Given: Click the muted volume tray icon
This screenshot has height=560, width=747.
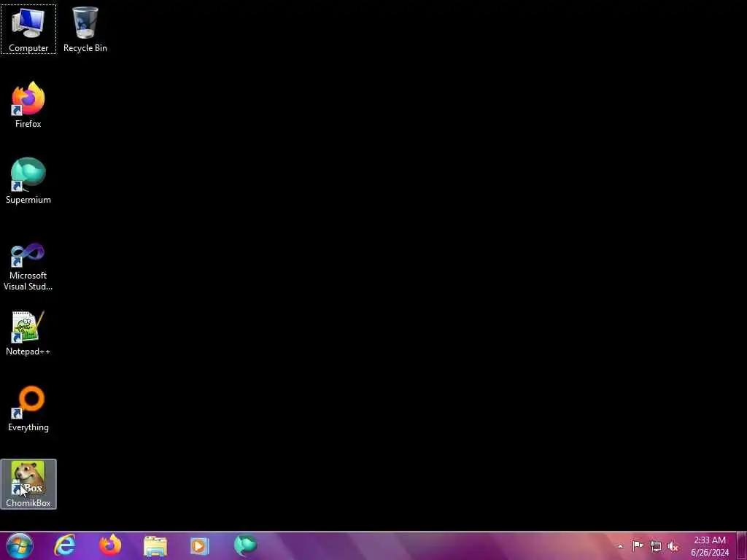Looking at the screenshot, I should [673, 546].
